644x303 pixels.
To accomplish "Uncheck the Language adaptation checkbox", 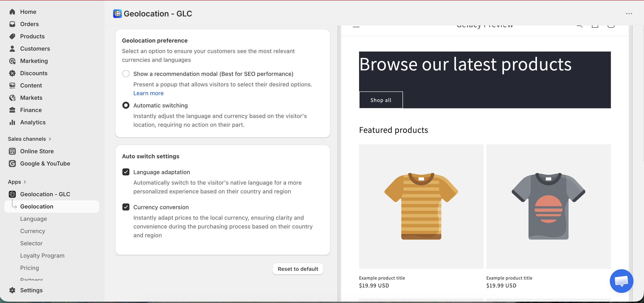I will click(126, 172).
